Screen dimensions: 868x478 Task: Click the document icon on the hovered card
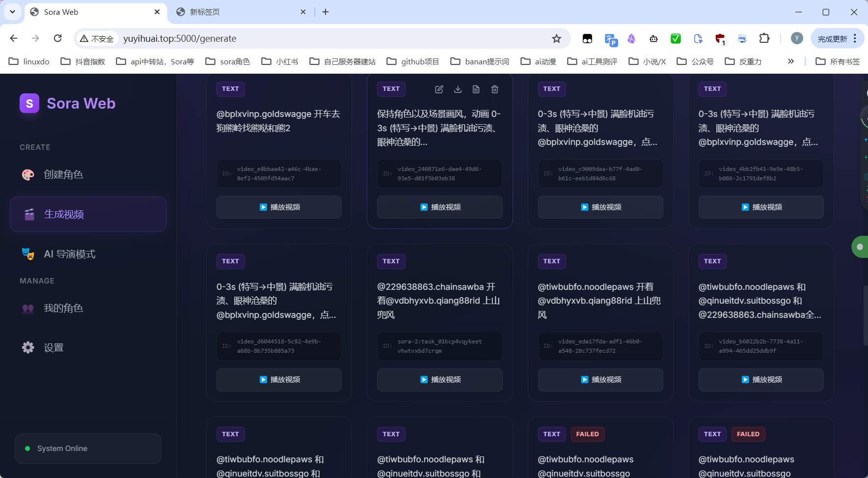pos(476,89)
